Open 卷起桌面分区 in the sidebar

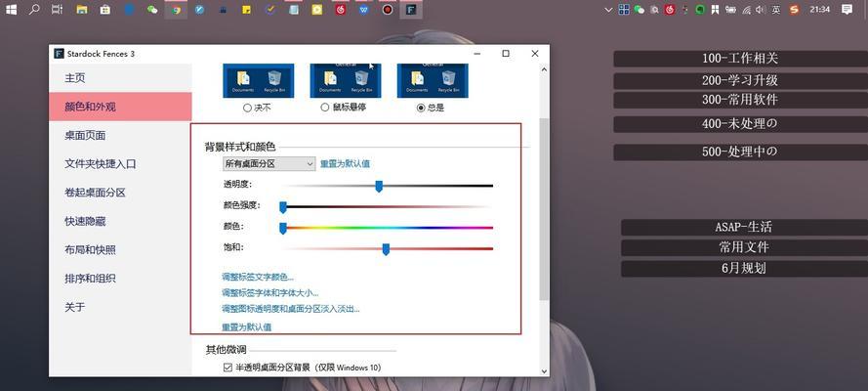coord(120,193)
